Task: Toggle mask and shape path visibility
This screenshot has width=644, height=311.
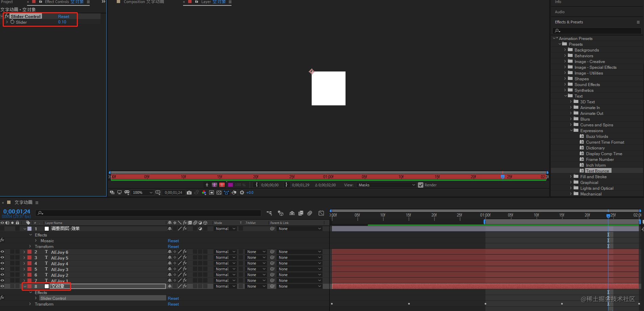Action: point(127,192)
